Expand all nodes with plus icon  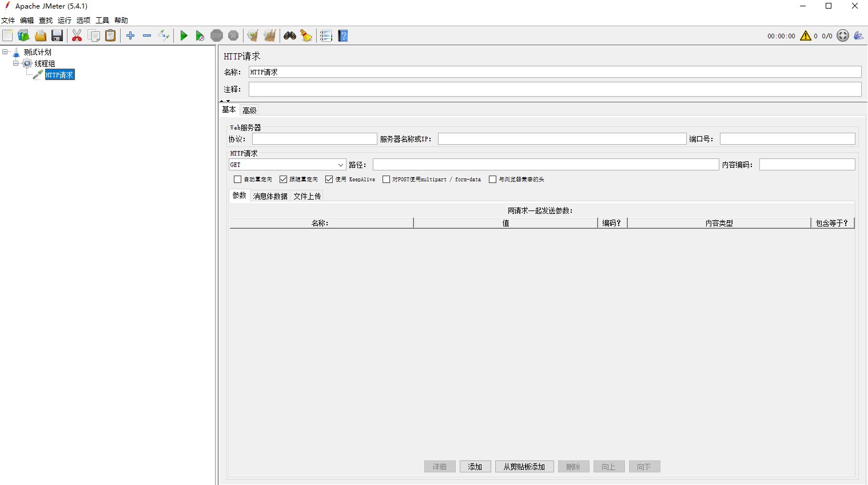pyautogui.click(x=130, y=35)
